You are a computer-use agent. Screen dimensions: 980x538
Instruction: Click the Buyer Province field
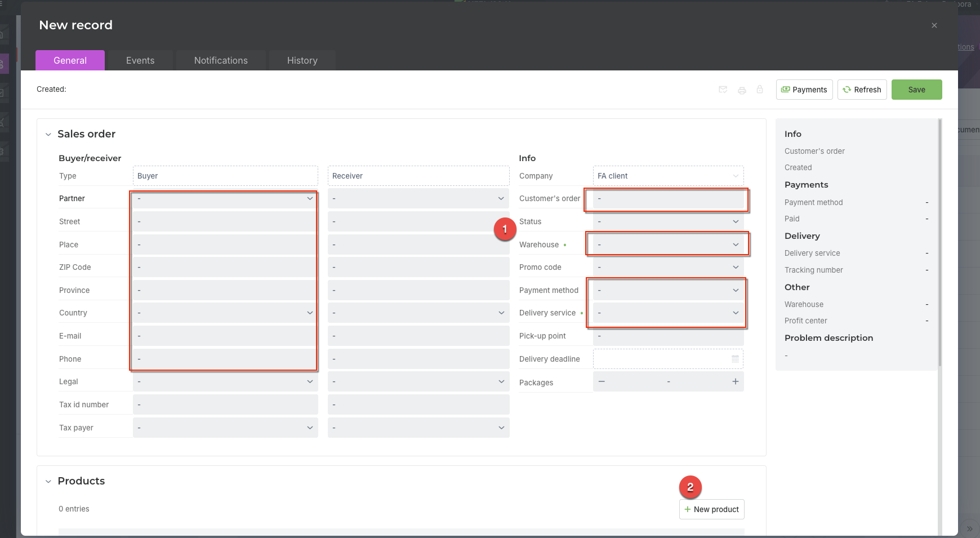(x=225, y=290)
